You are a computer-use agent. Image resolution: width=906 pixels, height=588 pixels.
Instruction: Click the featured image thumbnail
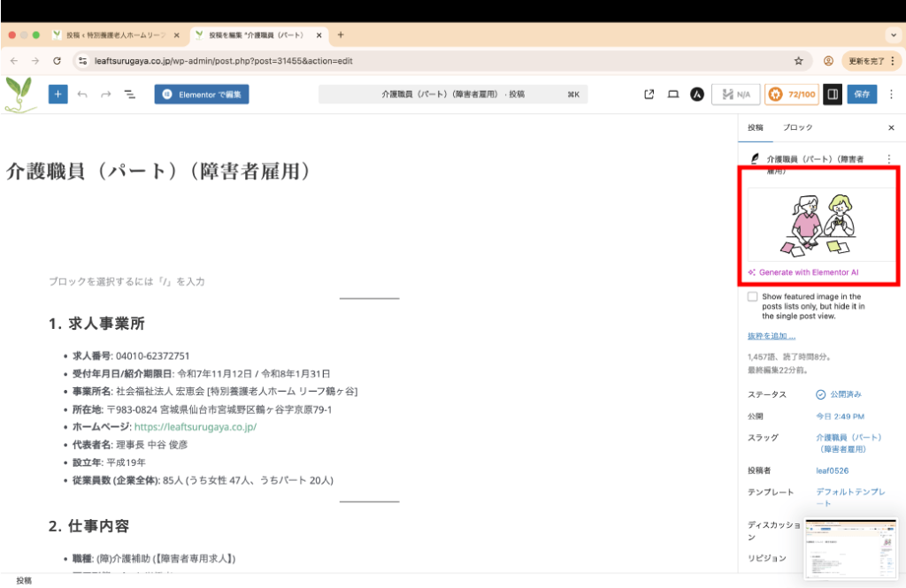820,225
